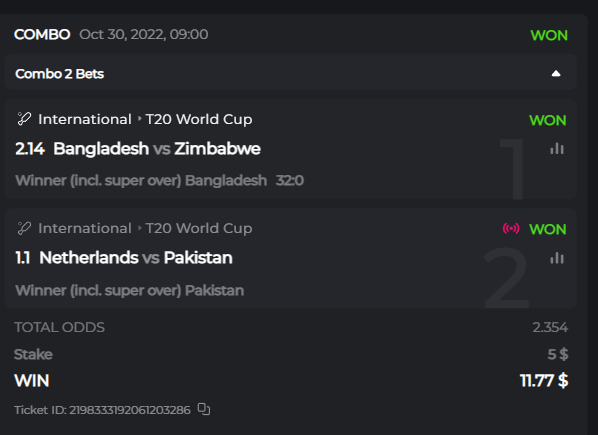Collapse the Combo 2 Bets section arrow
This screenshot has width=598, height=435.
click(x=556, y=74)
